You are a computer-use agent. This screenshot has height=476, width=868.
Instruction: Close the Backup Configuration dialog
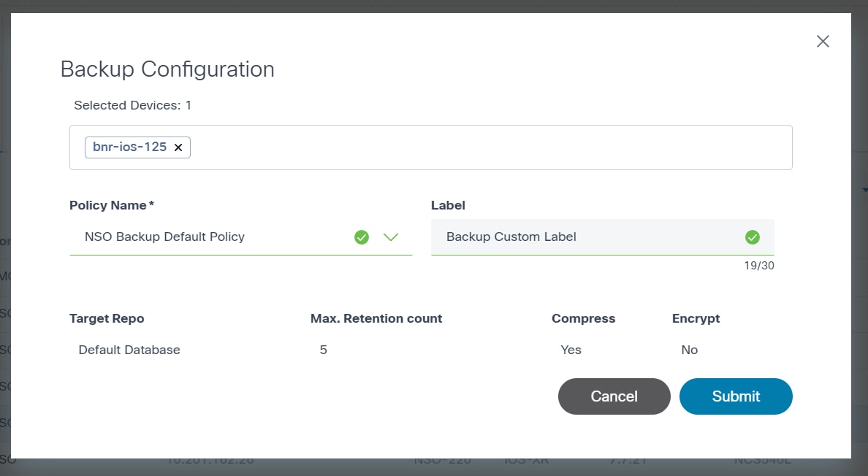click(x=823, y=42)
